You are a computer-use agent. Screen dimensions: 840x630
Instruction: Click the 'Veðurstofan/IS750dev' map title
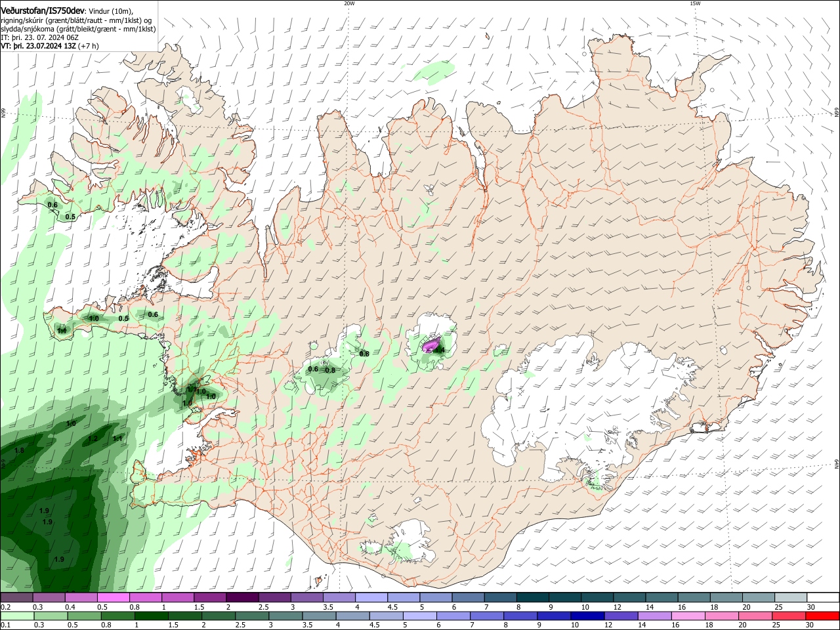[43, 10]
